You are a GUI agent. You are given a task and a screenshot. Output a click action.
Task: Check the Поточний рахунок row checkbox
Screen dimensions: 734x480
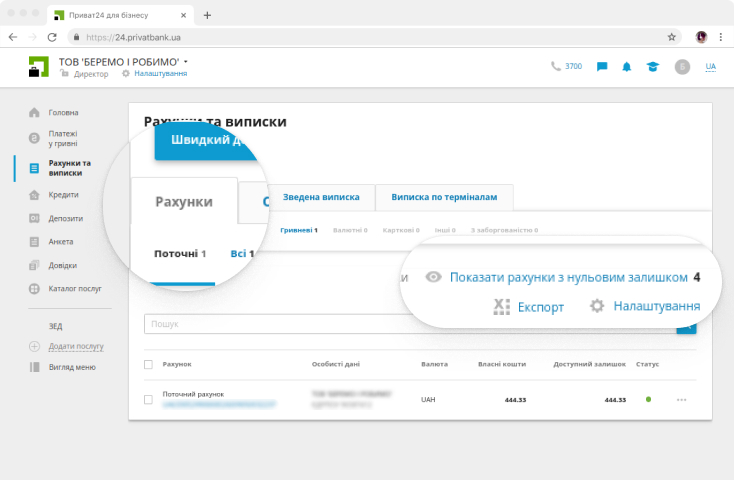click(148, 399)
